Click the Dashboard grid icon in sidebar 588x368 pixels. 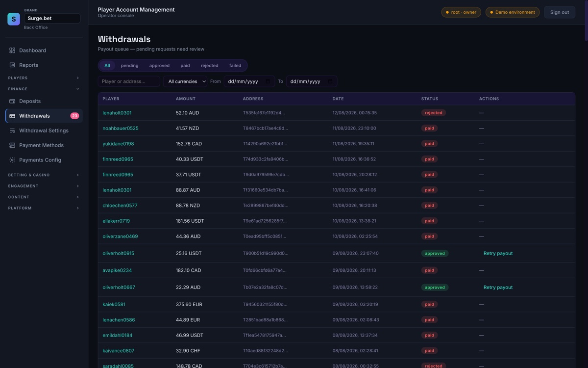point(12,51)
